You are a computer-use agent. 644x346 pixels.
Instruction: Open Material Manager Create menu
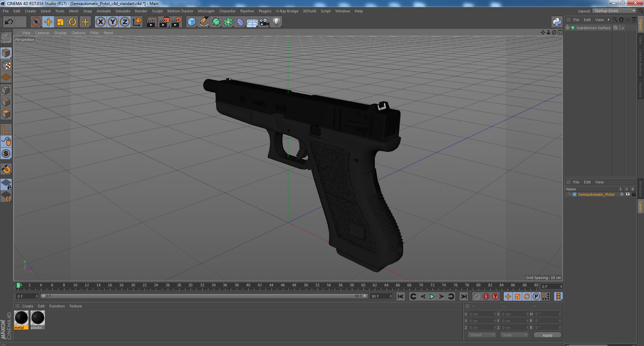pyautogui.click(x=28, y=306)
